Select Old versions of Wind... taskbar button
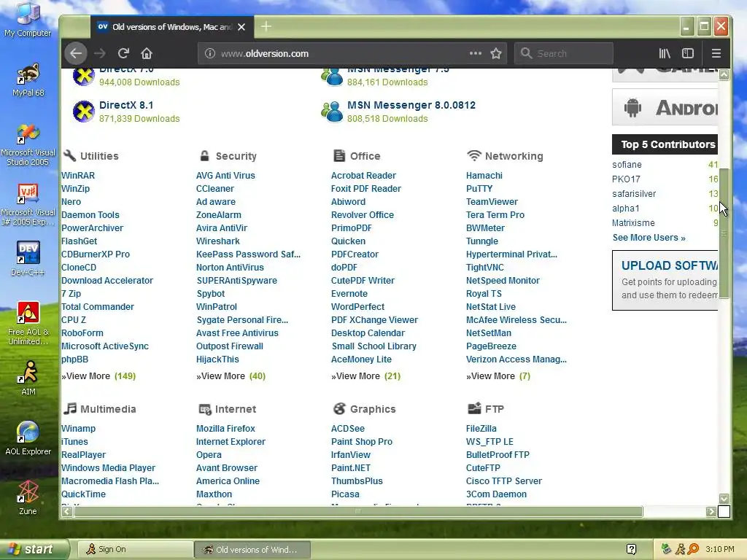 click(252, 550)
